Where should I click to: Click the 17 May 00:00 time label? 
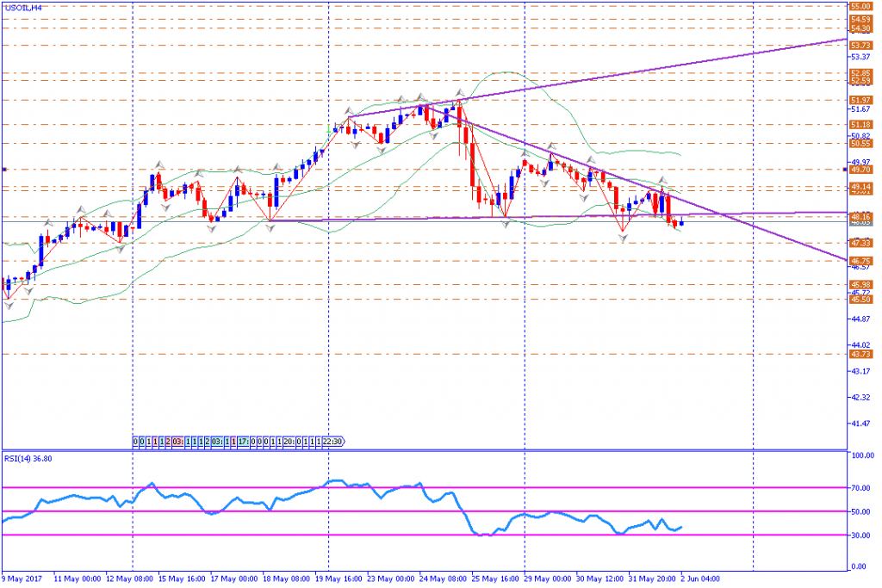point(234,579)
